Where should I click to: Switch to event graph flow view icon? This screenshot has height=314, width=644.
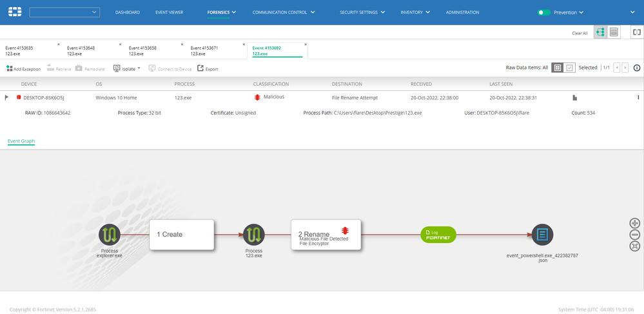click(600, 32)
